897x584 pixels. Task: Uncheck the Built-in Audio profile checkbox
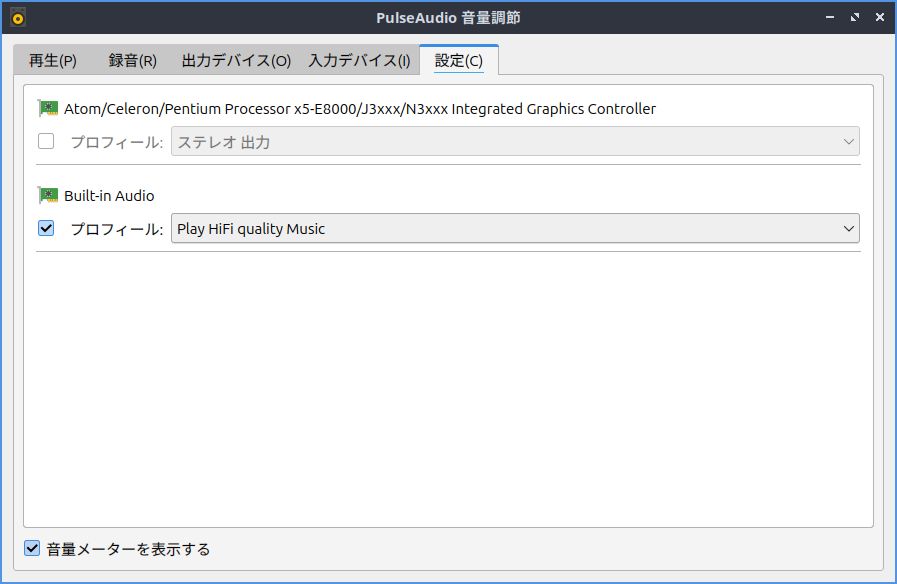[46, 228]
